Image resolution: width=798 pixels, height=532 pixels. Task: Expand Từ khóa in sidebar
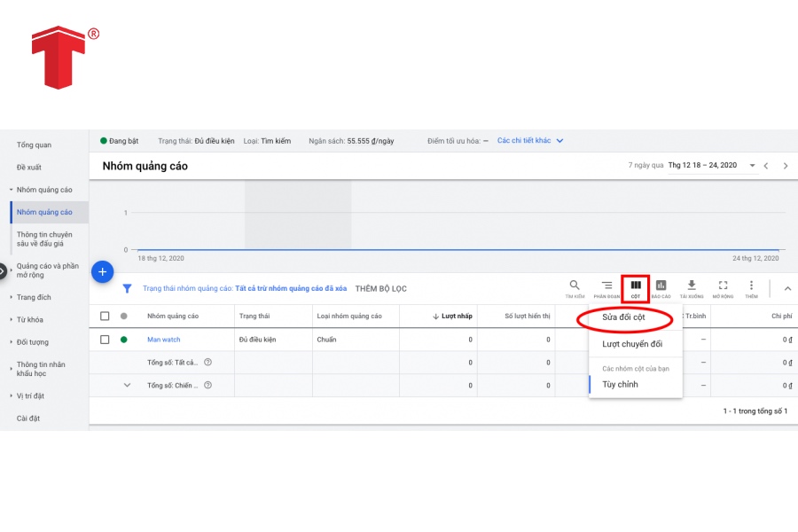(x=12, y=319)
